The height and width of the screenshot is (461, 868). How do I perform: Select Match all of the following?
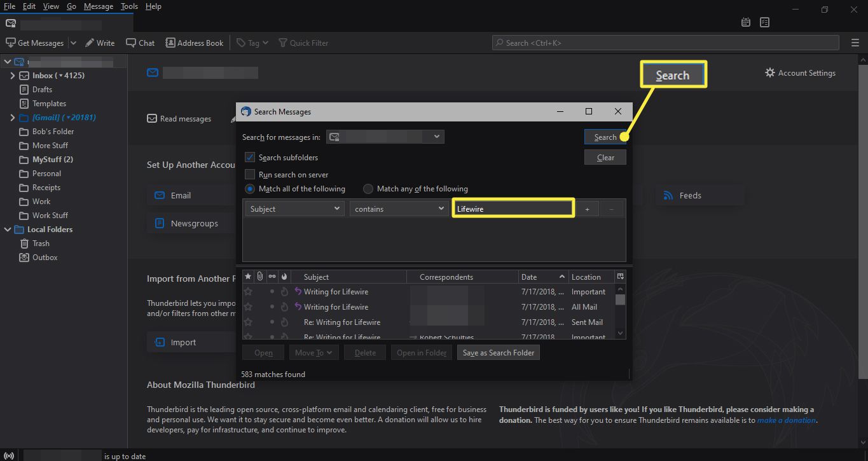pyautogui.click(x=250, y=189)
